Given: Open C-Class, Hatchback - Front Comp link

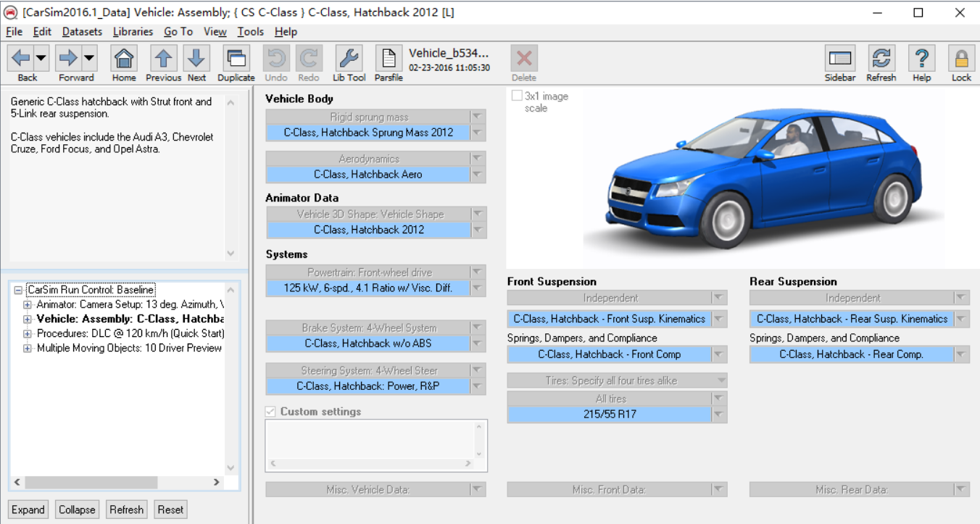Looking at the screenshot, I should click(609, 354).
